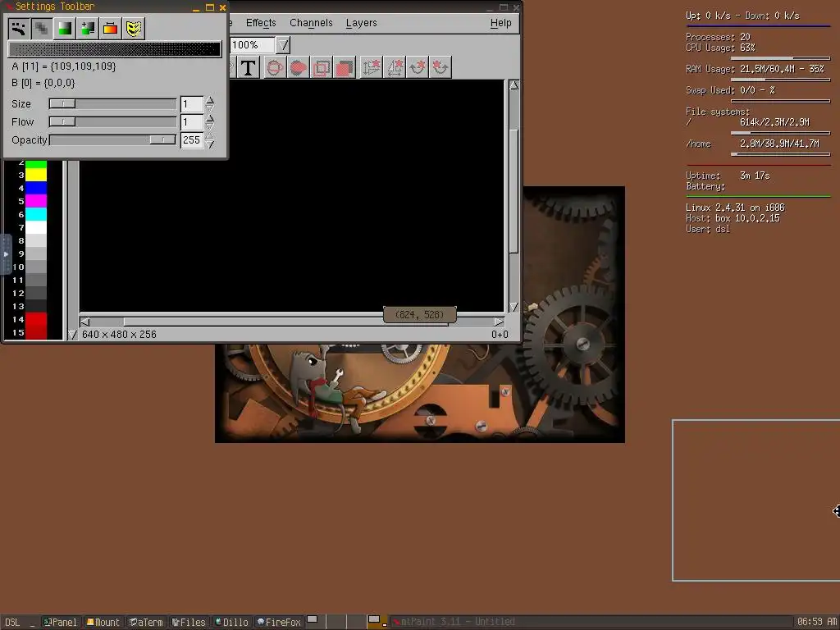Click the palette scroll down arrow
840x630 pixels.
coord(73,335)
